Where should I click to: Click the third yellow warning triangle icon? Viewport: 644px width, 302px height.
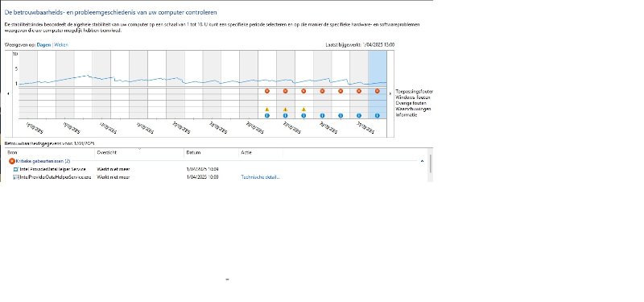(303, 110)
